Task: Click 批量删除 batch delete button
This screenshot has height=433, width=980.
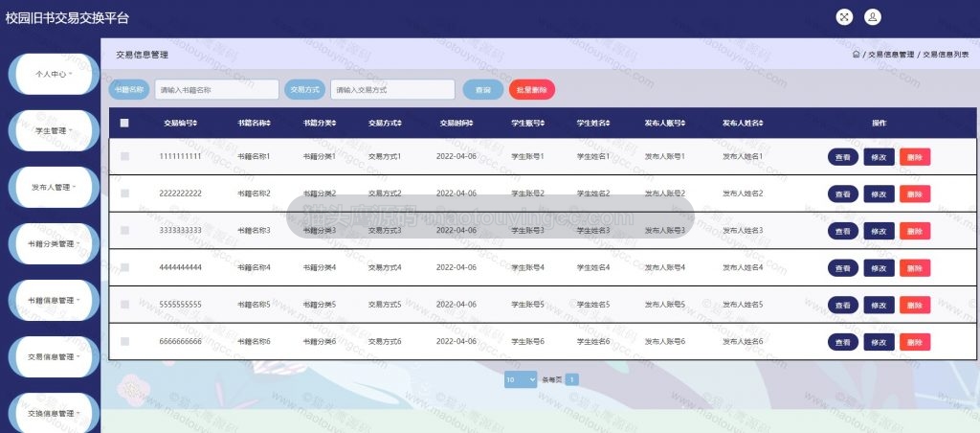Action: click(532, 89)
